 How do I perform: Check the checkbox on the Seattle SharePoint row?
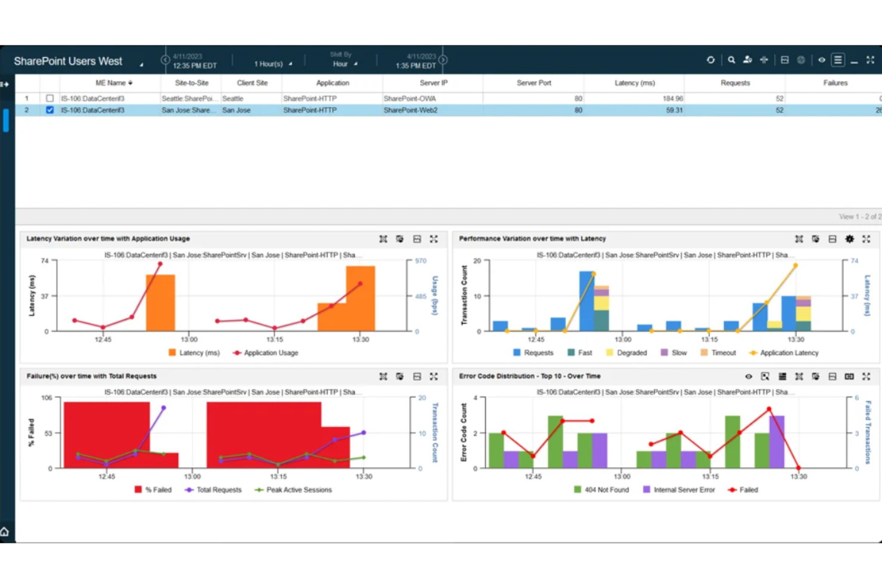click(49, 98)
